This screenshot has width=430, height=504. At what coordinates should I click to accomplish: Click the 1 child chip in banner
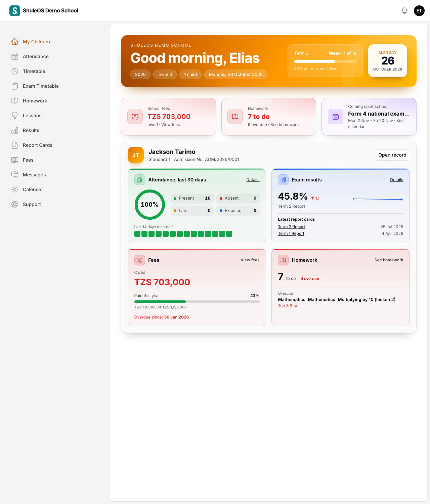click(190, 74)
